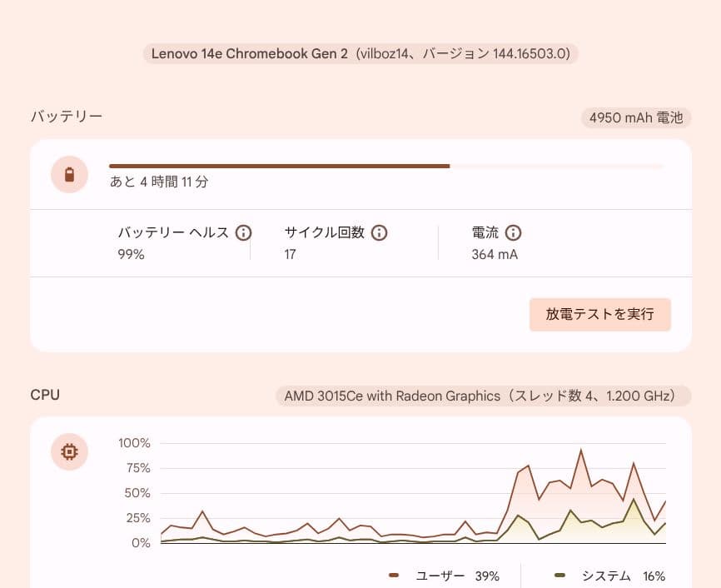Open the バッテリー ヘルス info tooltip icon
The width and height of the screenshot is (721, 588).
[243, 233]
